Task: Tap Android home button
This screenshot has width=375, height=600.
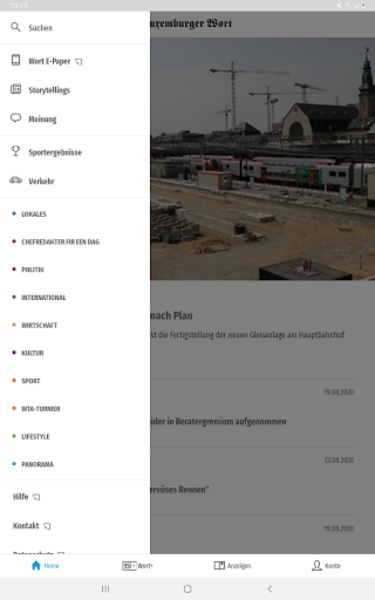Action: point(188,589)
